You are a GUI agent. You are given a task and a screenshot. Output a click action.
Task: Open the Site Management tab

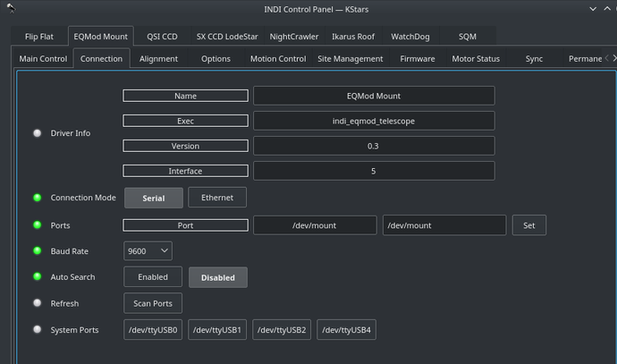[x=351, y=59]
